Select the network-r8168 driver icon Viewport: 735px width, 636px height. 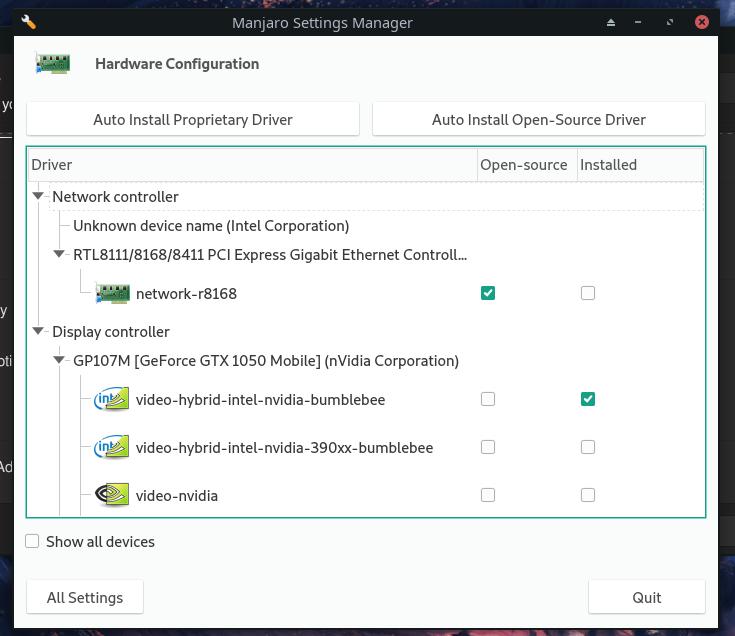[112, 293]
